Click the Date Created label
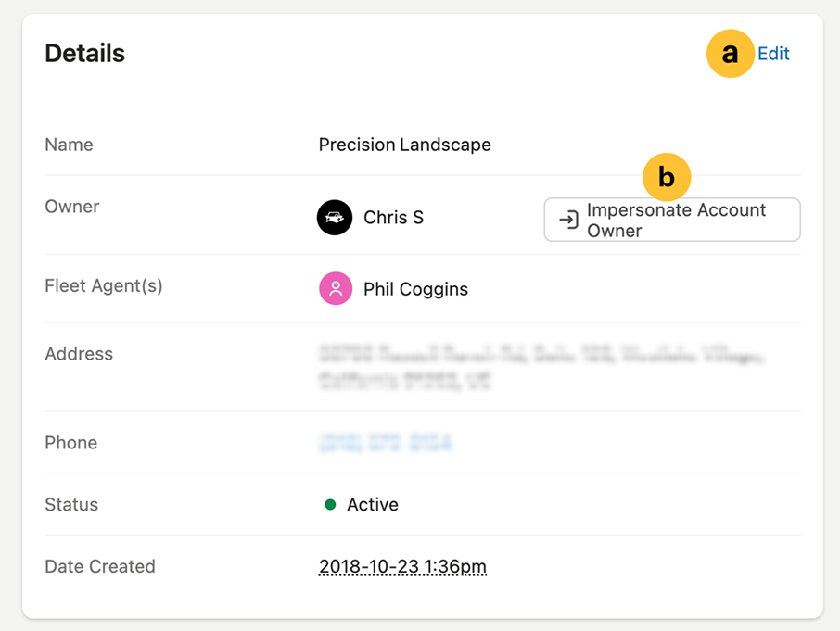Image resolution: width=840 pixels, height=631 pixels. (x=100, y=566)
